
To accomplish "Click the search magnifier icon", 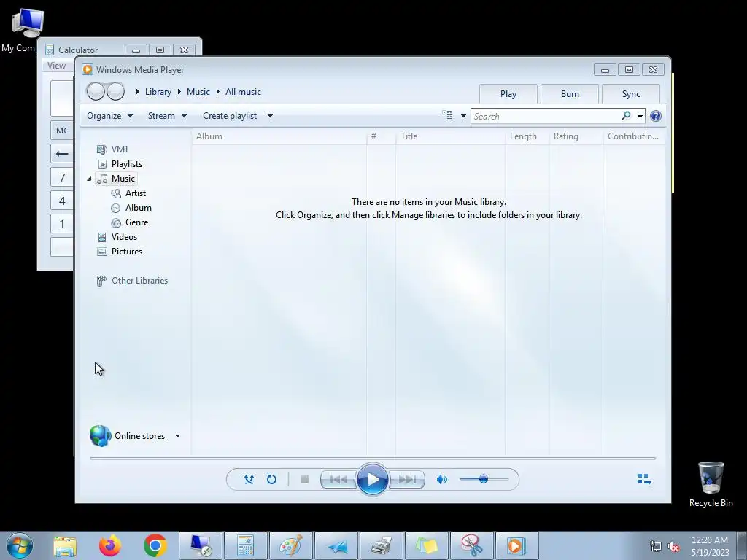I will click(626, 116).
